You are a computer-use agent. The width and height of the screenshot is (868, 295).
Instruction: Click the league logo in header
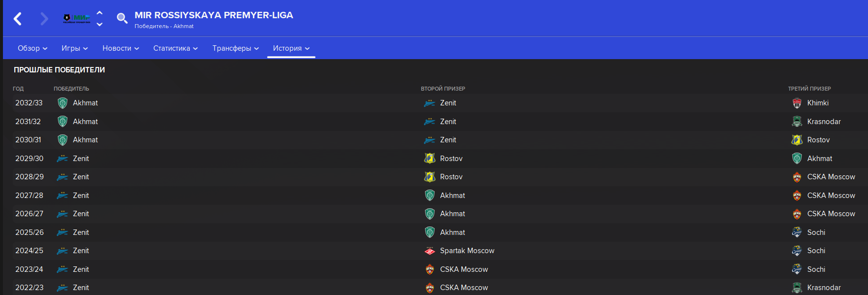pyautogui.click(x=77, y=19)
